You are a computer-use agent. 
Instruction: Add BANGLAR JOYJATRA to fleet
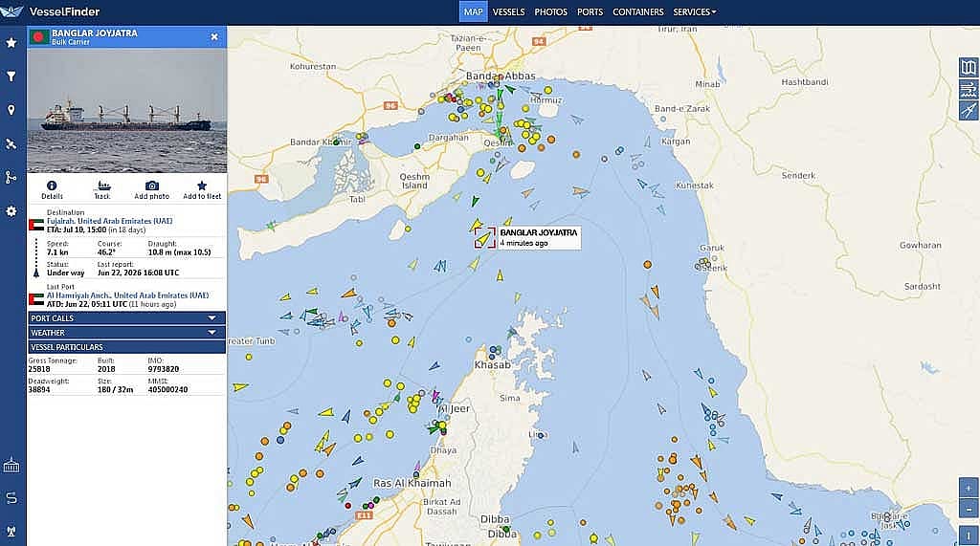pos(202,190)
